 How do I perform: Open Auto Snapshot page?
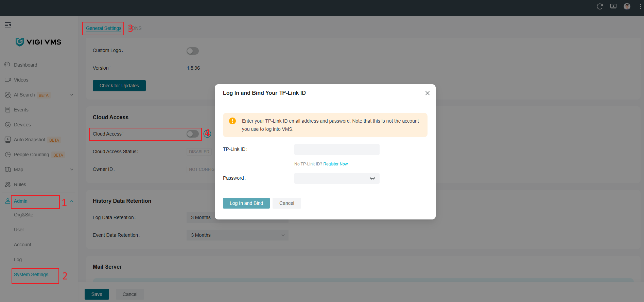pyautogui.click(x=30, y=140)
